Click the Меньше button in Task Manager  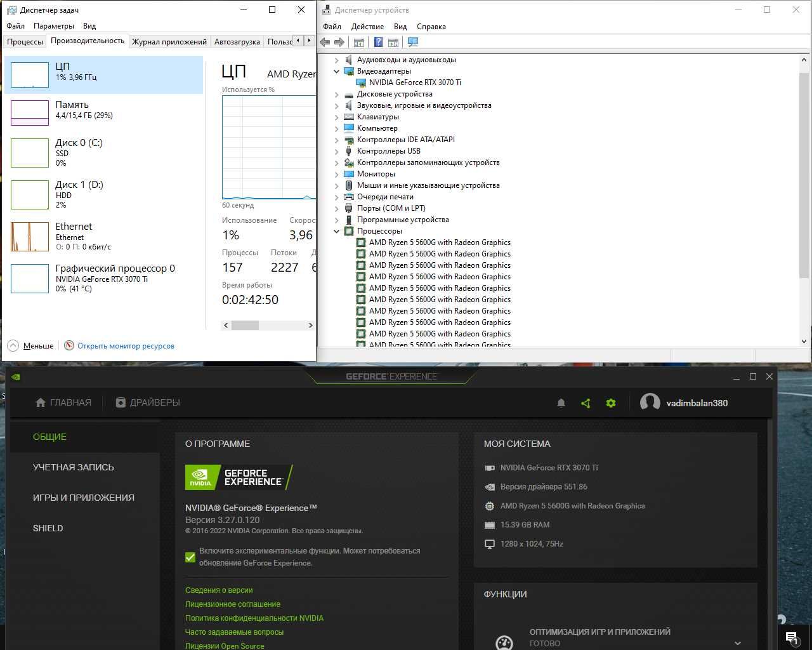tap(38, 346)
